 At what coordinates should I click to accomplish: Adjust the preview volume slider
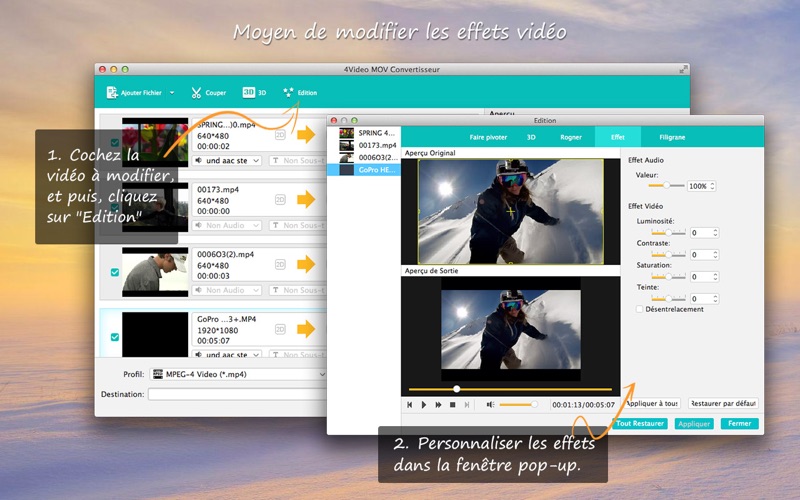click(519, 405)
